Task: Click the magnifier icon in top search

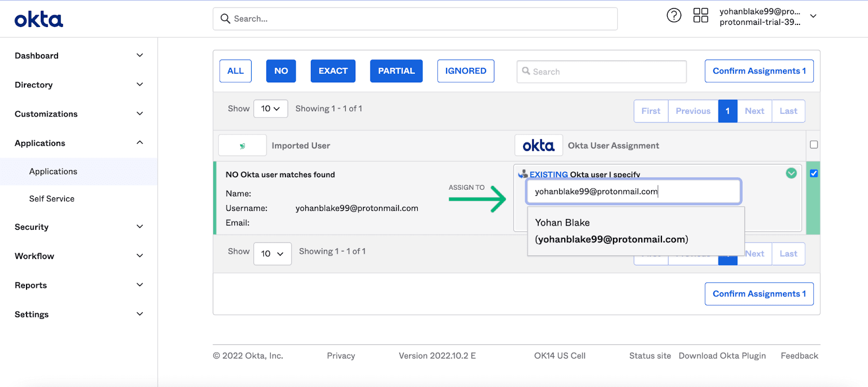Action: pyautogui.click(x=225, y=19)
